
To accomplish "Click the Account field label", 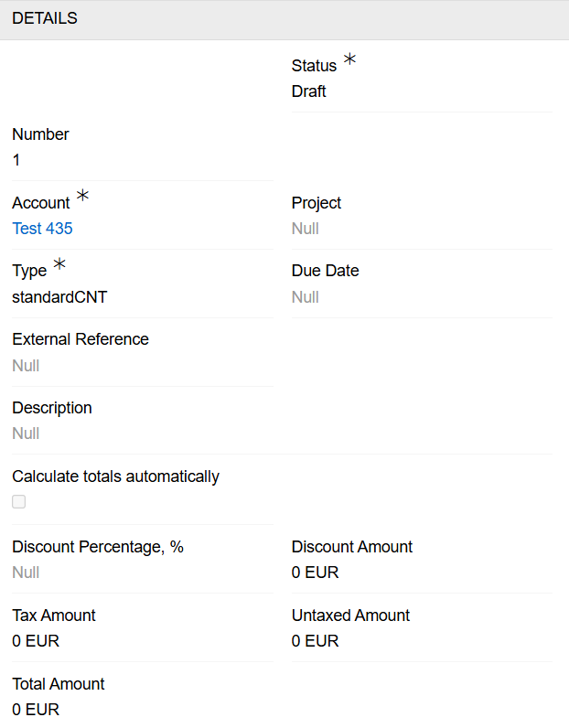I will pos(40,203).
